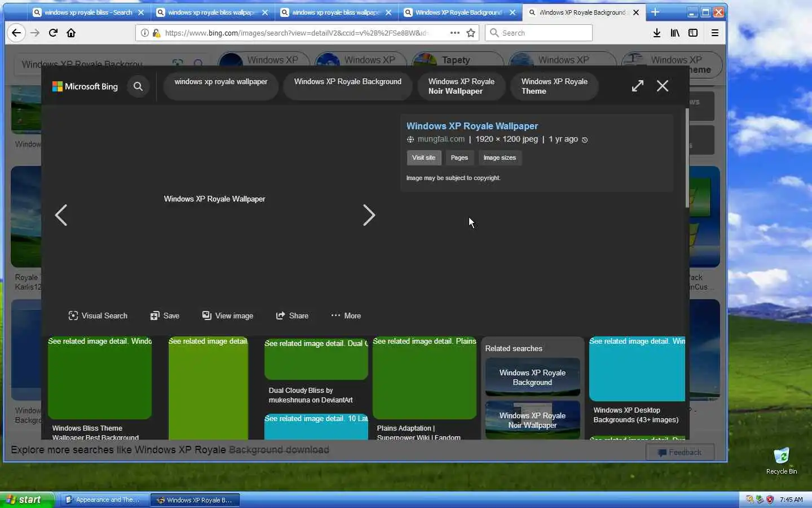Show site information via the info icon

145,33
